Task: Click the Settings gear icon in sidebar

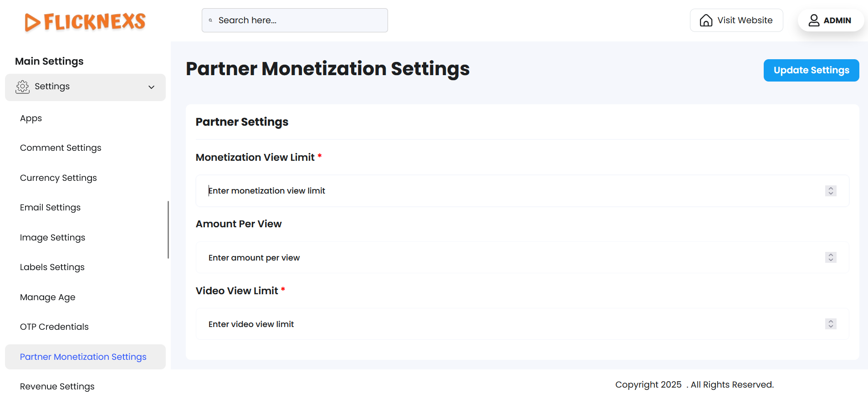Action: coord(22,87)
